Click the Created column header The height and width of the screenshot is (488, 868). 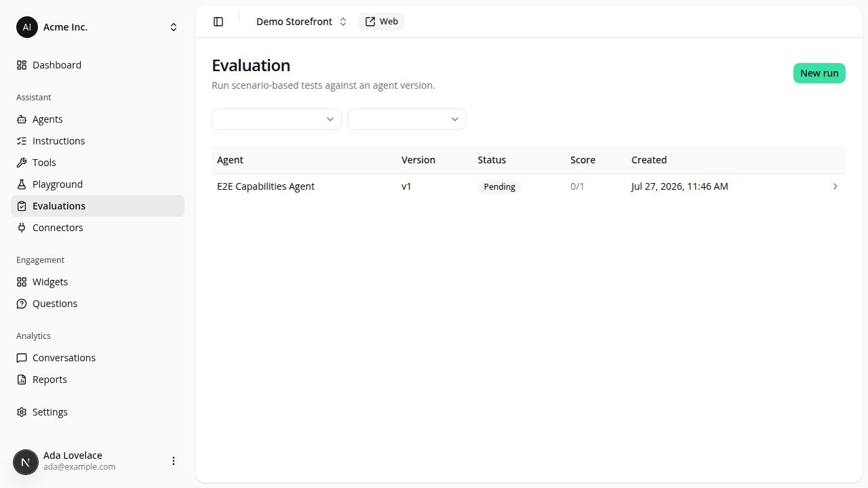(x=649, y=160)
